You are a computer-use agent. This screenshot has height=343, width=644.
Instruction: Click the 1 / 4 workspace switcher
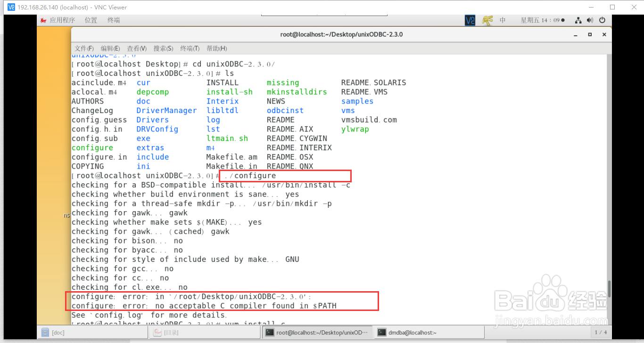point(600,332)
